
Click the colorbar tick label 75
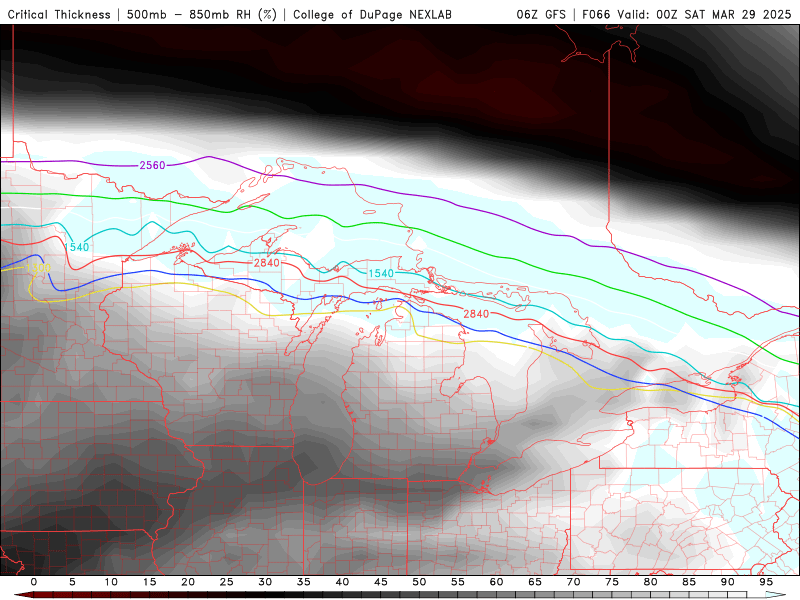[612, 582]
